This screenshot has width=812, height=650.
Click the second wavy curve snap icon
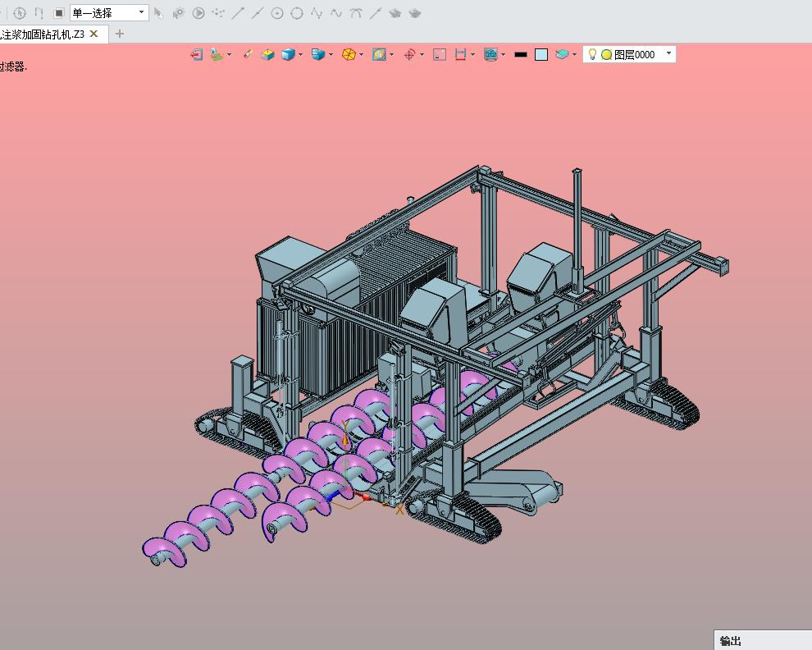[336, 13]
